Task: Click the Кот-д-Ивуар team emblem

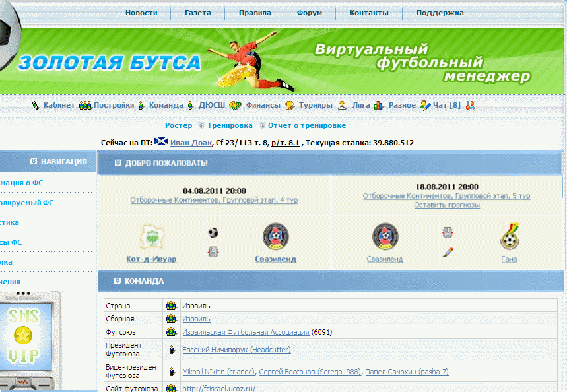Action: click(x=151, y=237)
